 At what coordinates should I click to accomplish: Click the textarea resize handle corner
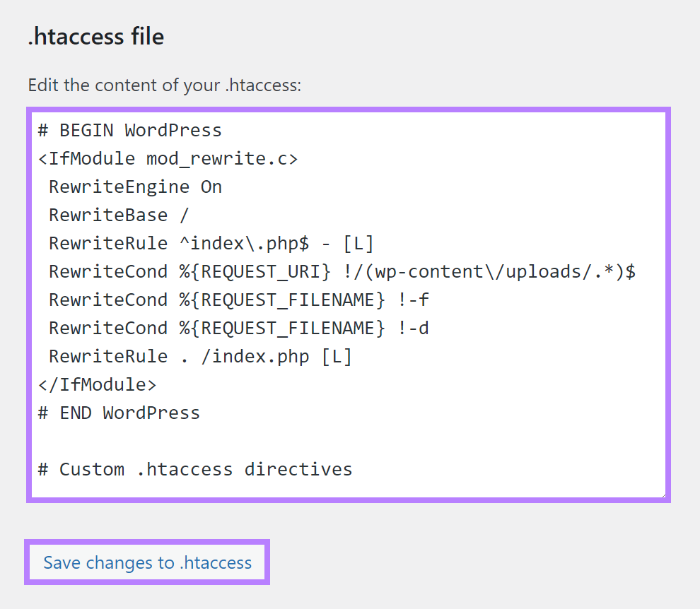tap(662, 495)
